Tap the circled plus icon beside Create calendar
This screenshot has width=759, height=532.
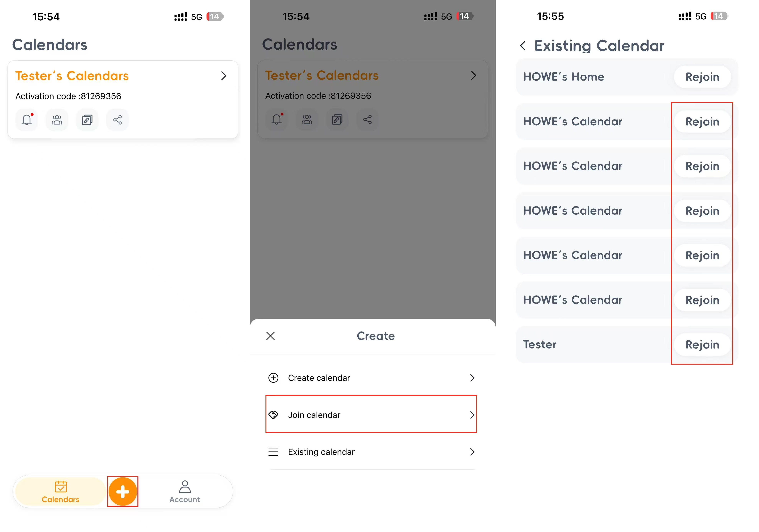click(x=273, y=378)
